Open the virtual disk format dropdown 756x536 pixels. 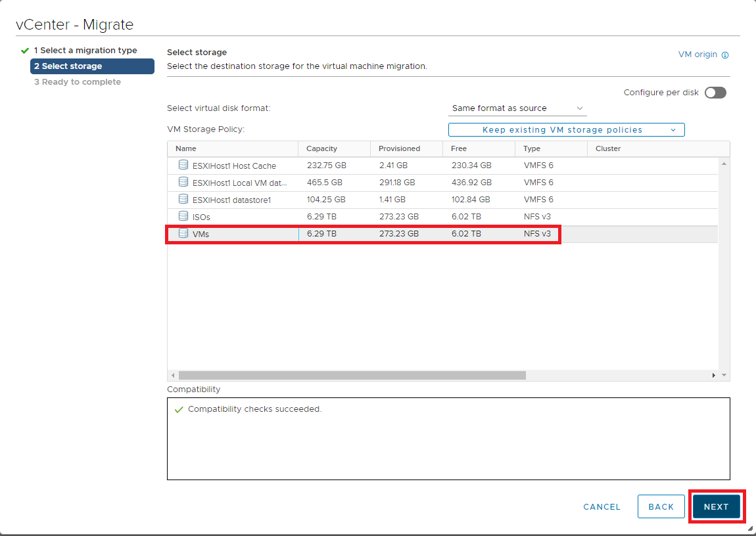pos(517,108)
